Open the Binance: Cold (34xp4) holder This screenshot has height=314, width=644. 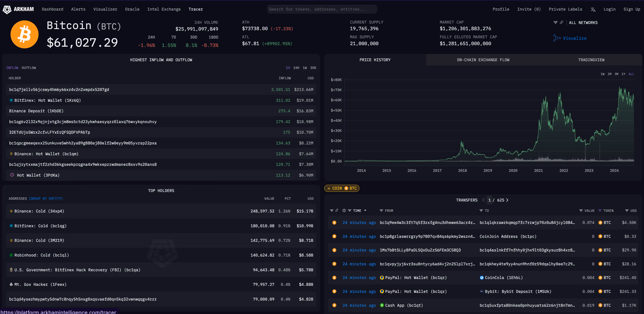[x=39, y=211]
